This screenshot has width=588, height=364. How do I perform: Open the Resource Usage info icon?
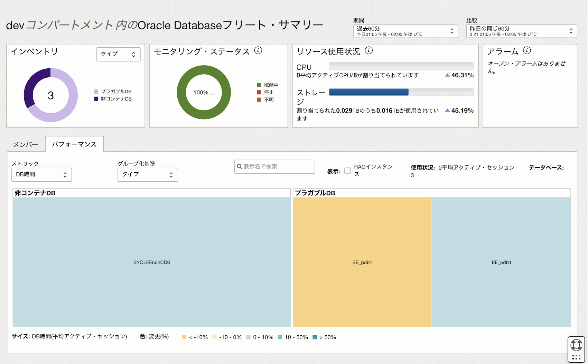pos(369,50)
